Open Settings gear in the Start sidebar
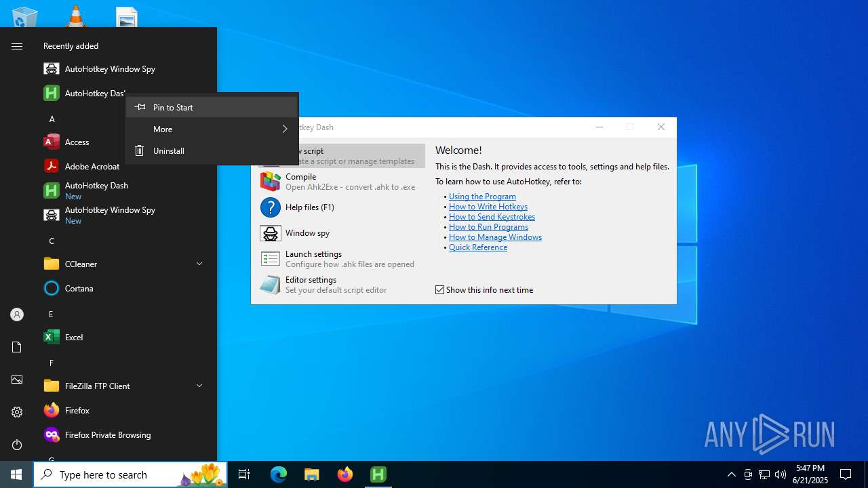The image size is (868, 488). tap(17, 412)
